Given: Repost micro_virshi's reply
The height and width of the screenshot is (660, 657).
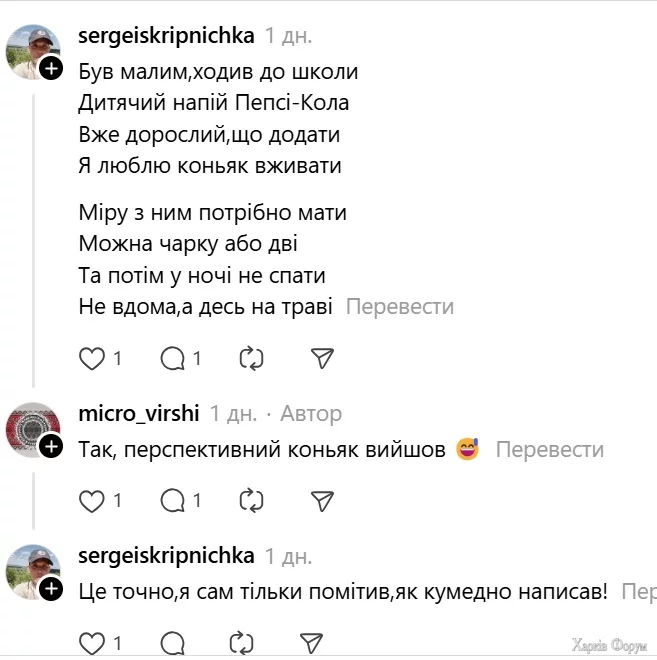Looking at the screenshot, I should [250, 500].
